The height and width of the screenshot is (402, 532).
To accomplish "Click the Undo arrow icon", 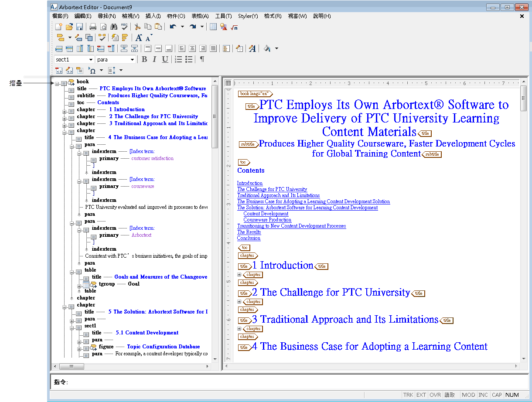I will coord(173,27).
